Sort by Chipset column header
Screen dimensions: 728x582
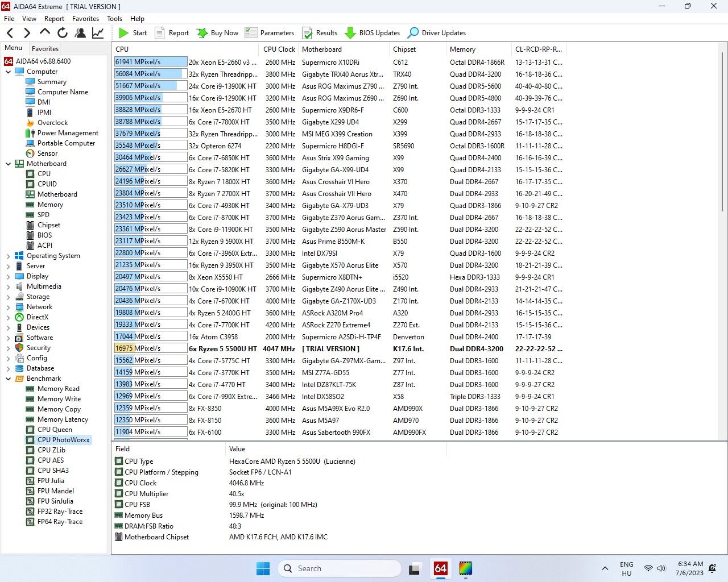click(418, 49)
